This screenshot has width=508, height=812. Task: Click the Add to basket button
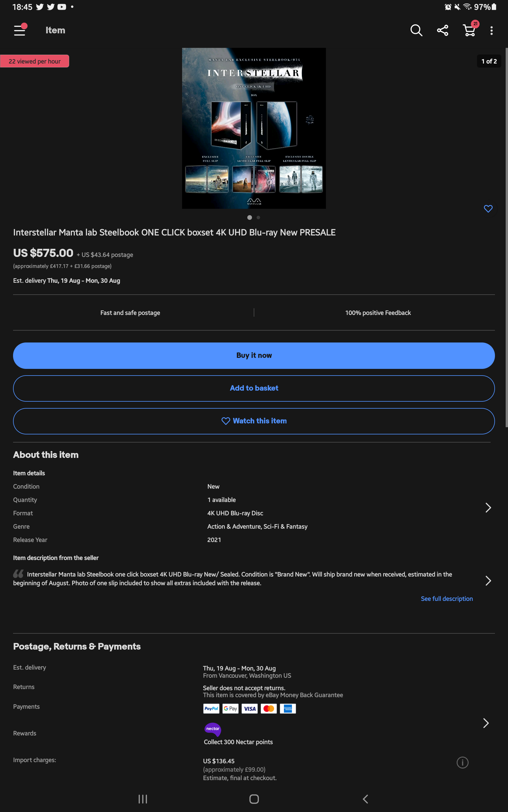254,388
